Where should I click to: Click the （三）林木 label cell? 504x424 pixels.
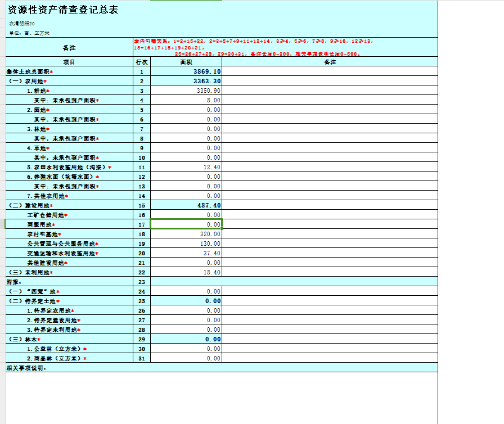pyautogui.click(x=69, y=339)
